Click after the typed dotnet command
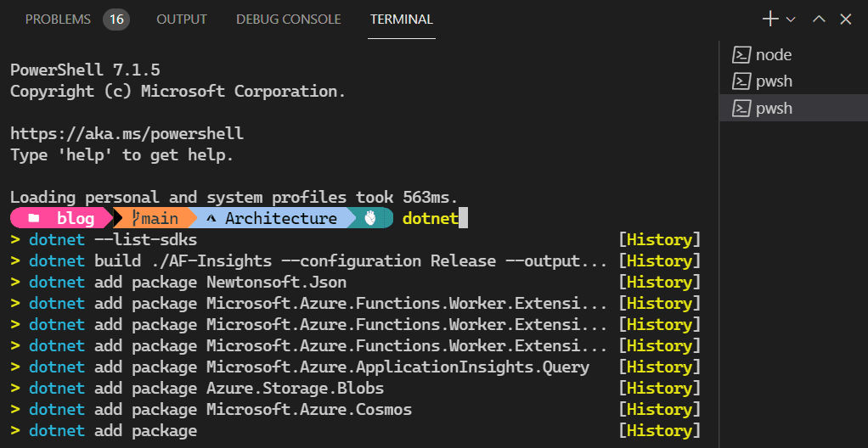This screenshot has width=868, height=448. click(463, 219)
